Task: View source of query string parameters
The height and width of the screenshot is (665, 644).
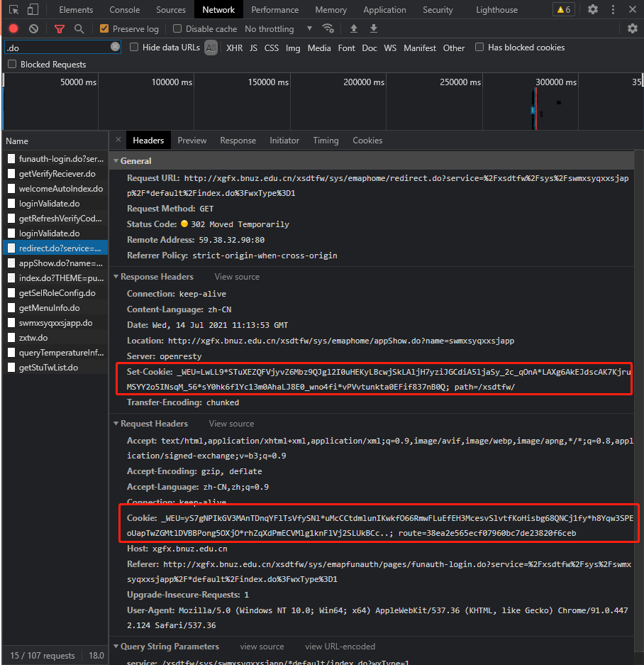Action: coord(262,647)
